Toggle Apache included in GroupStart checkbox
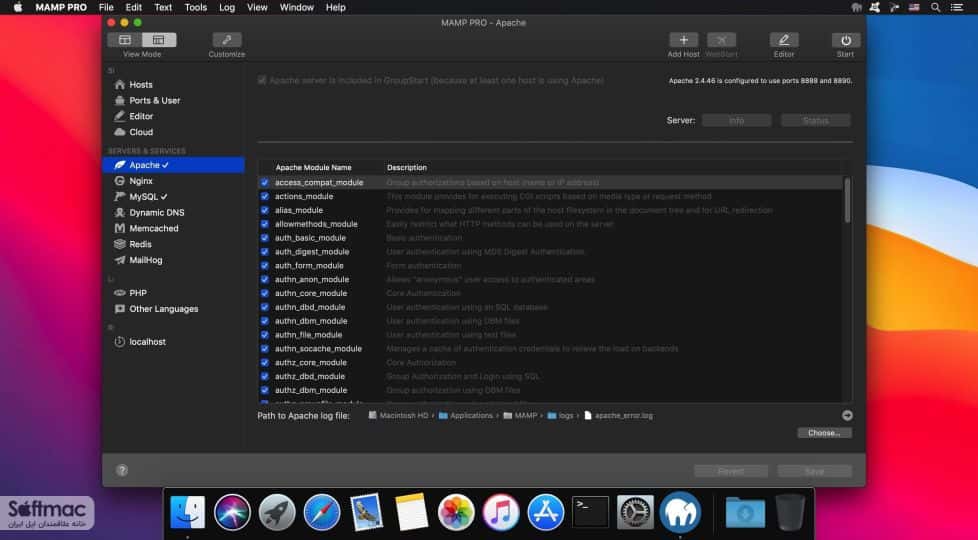This screenshot has width=978, height=540. (262, 80)
